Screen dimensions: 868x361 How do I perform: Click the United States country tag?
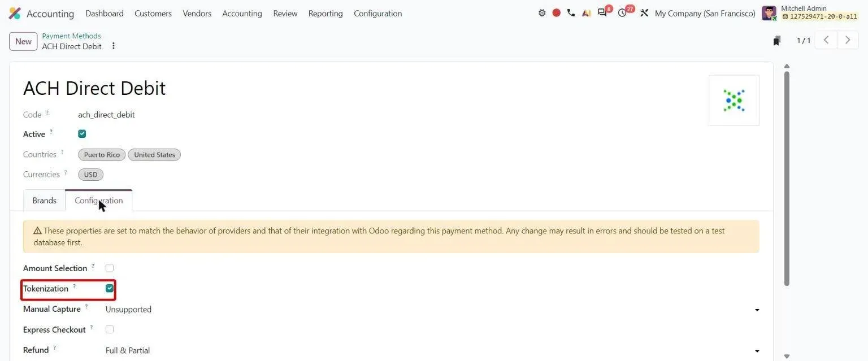(x=154, y=155)
